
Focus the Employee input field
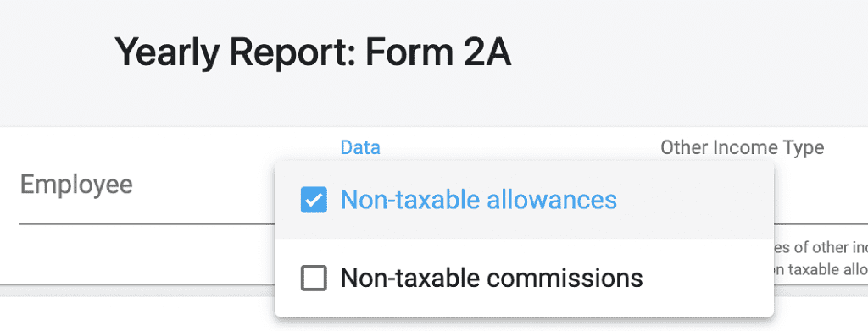click(x=147, y=185)
